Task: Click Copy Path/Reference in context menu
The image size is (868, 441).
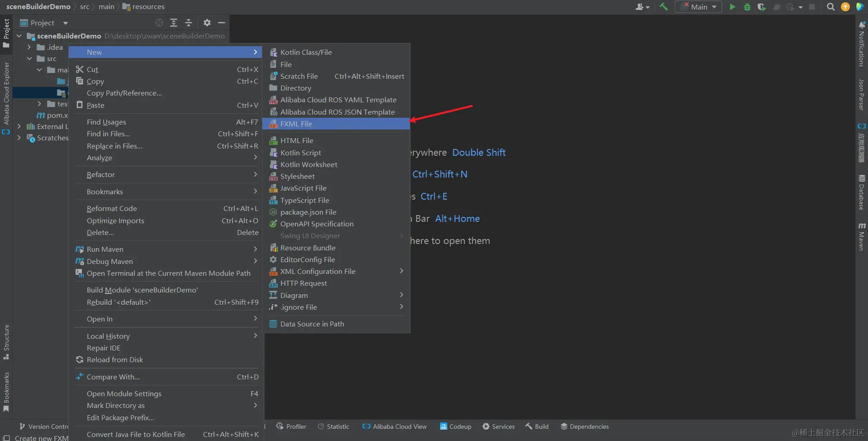Action: tap(166, 93)
